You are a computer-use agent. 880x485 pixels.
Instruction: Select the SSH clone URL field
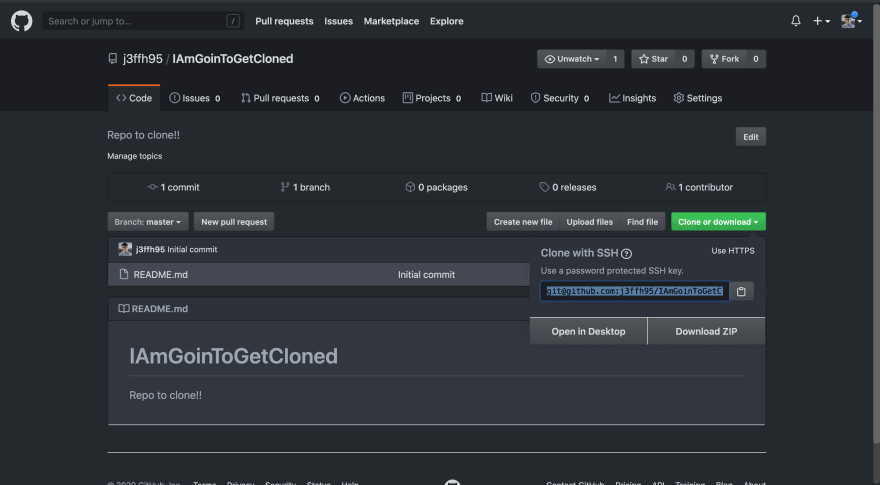click(635, 291)
